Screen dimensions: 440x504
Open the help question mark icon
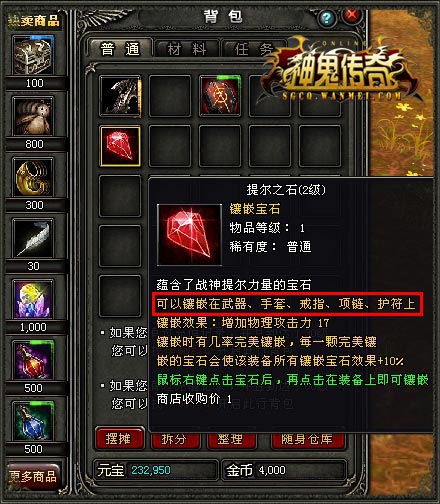pos(327,17)
